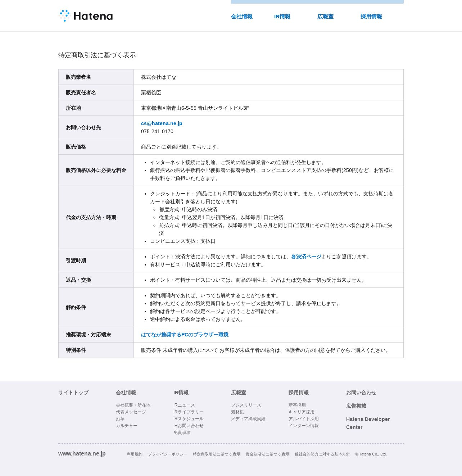The height and width of the screenshot is (476, 462).
Task: Click the 引渡時期 row header
Action: click(96, 260)
